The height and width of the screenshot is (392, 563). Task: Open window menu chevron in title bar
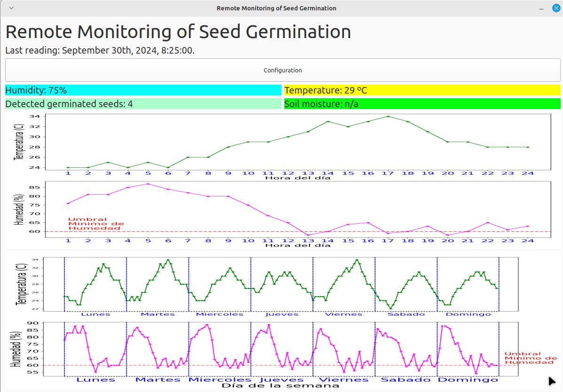(11, 8)
